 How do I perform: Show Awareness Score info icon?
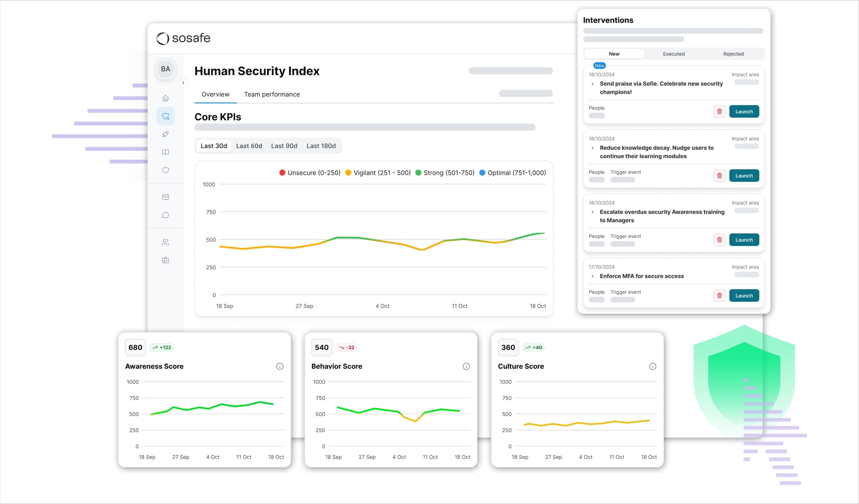point(279,366)
